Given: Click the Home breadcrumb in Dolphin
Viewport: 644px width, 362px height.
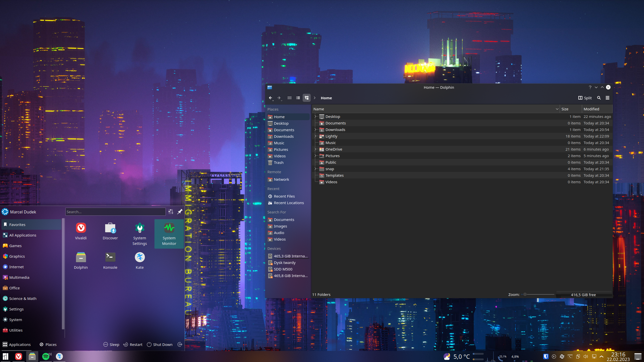Looking at the screenshot, I should (x=326, y=98).
